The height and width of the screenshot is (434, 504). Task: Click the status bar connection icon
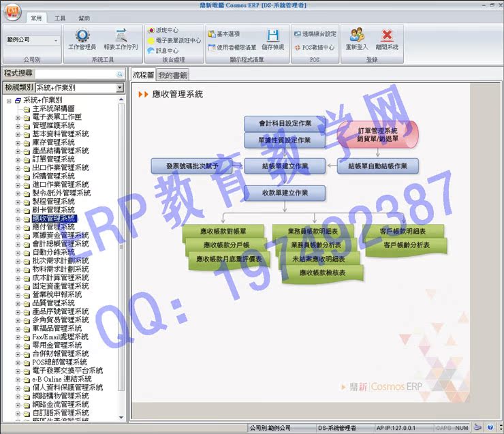478,427
